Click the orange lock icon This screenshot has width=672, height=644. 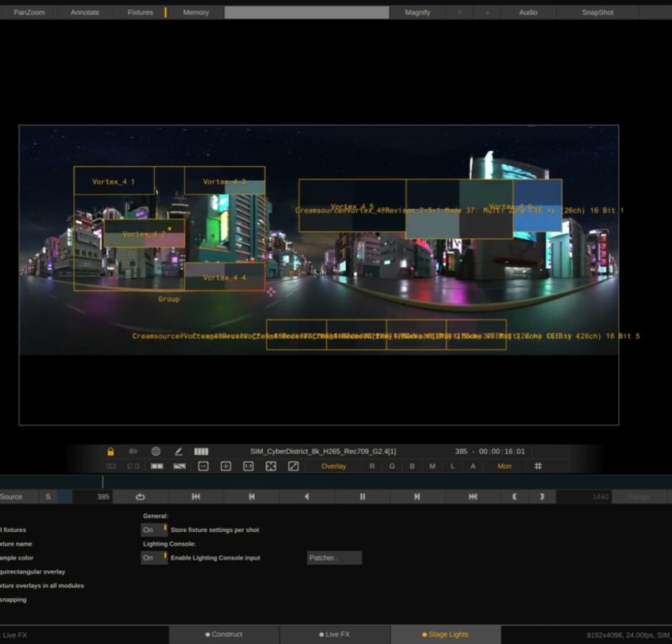click(111, 452)
